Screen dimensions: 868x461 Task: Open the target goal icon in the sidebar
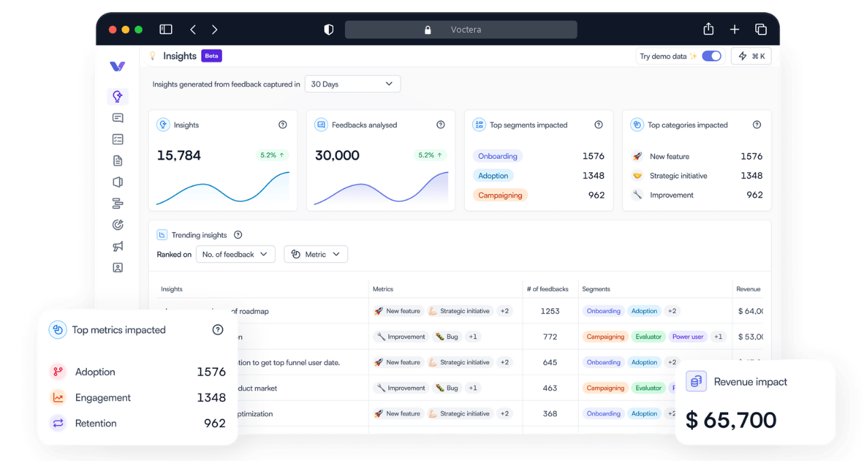[x=117, y=225]
